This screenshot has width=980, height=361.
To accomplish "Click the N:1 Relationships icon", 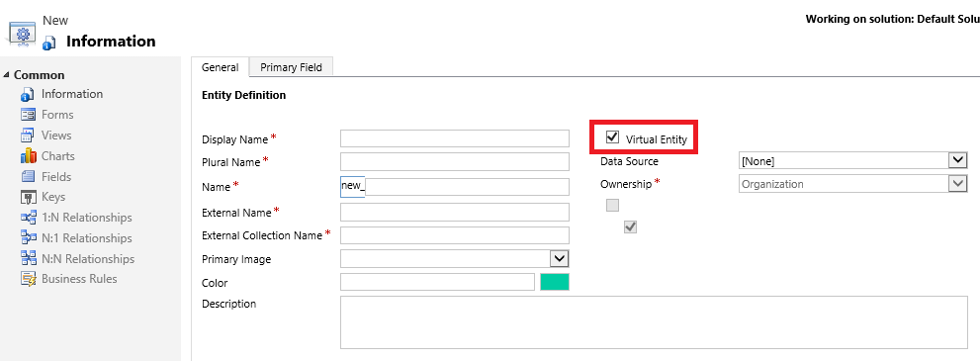I will point(28,238).
